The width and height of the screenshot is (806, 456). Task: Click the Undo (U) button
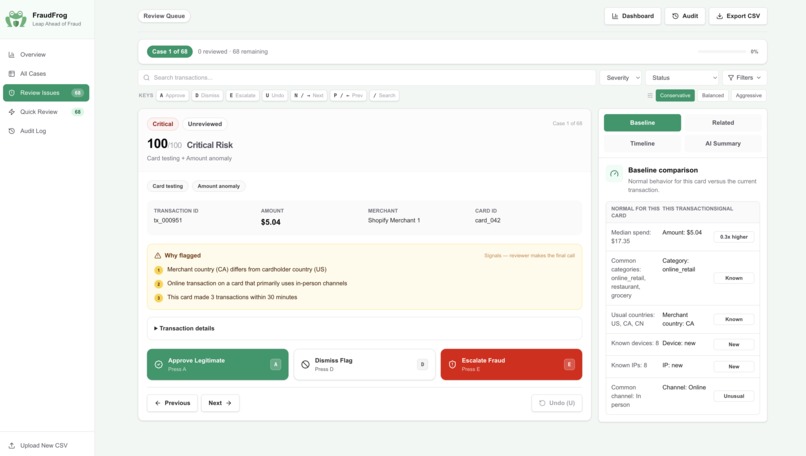coord(557,403)
